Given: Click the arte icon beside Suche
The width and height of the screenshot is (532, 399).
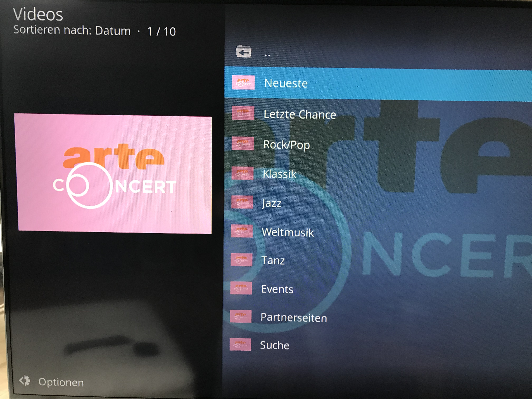Looking at the screenshot, I should pyautogui.click(x=240, y=344).
